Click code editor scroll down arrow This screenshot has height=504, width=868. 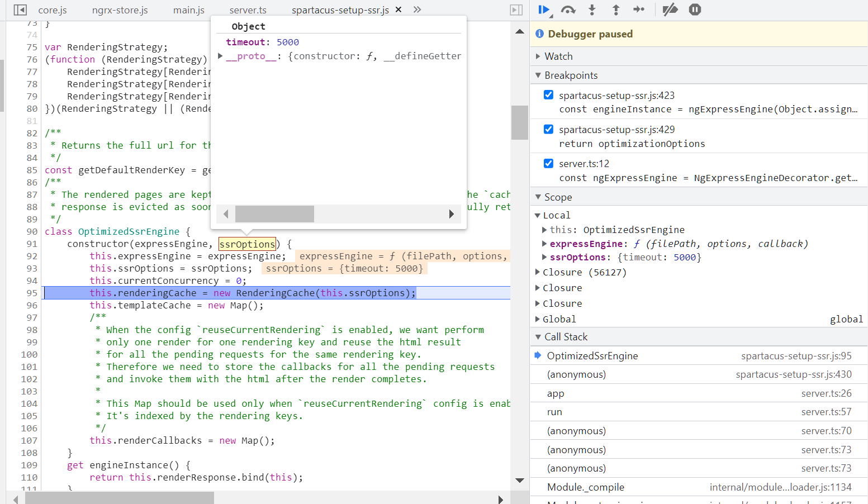click(x=520, y=481)
